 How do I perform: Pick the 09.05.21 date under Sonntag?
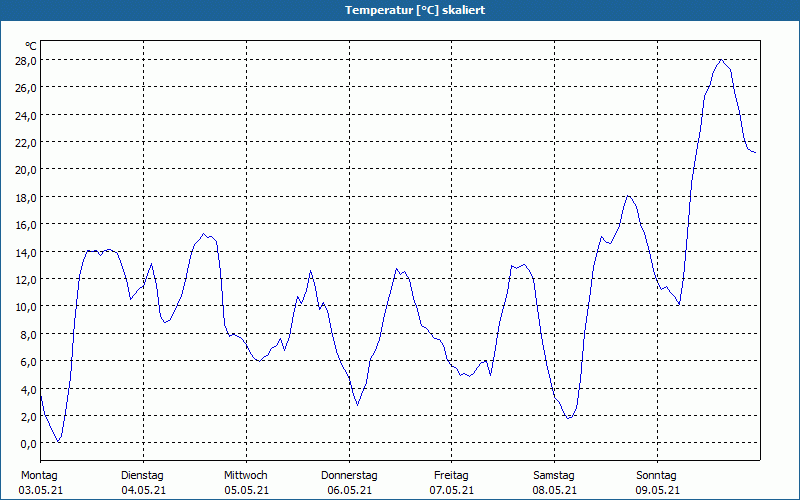pos(657,490)
